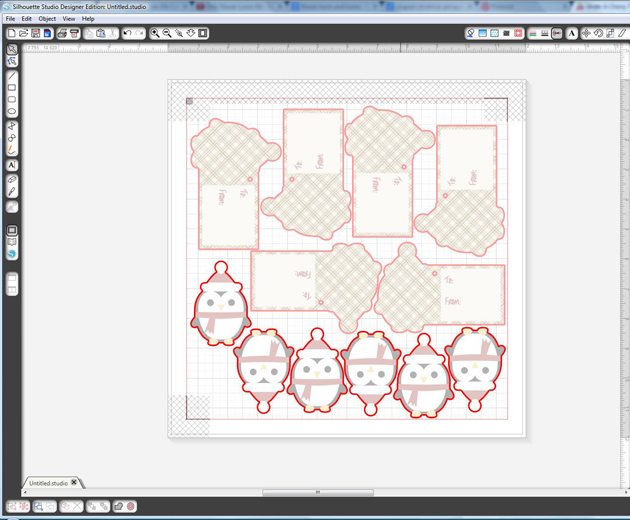Open the Scale window icon

(610, 33)
